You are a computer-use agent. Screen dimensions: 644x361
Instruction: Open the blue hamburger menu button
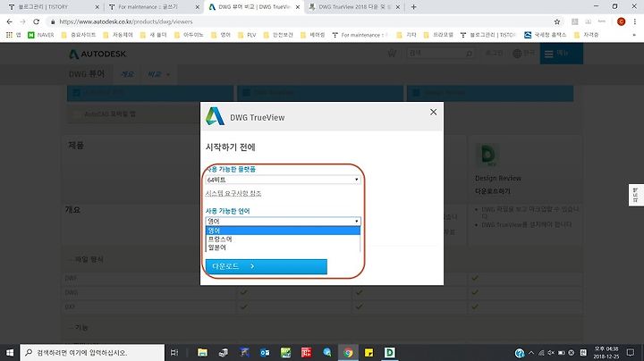(561, 54)
